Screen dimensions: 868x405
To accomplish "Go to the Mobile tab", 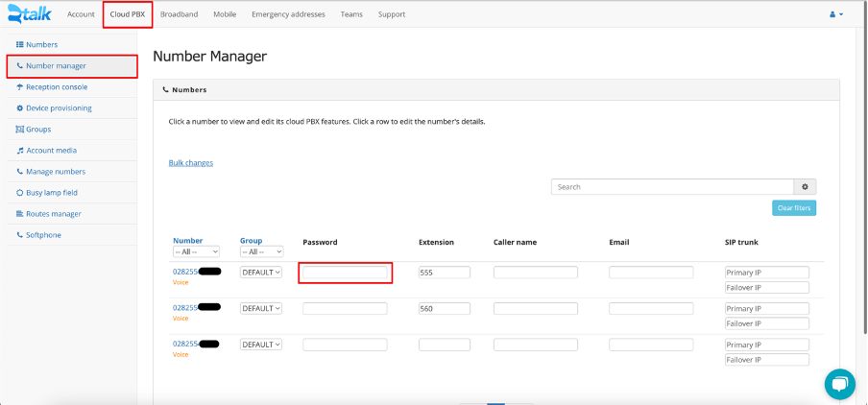I will click(225, 14).
